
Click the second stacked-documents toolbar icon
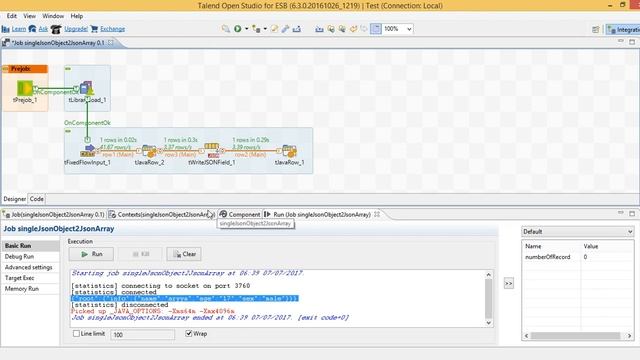[x=342, y=29]
